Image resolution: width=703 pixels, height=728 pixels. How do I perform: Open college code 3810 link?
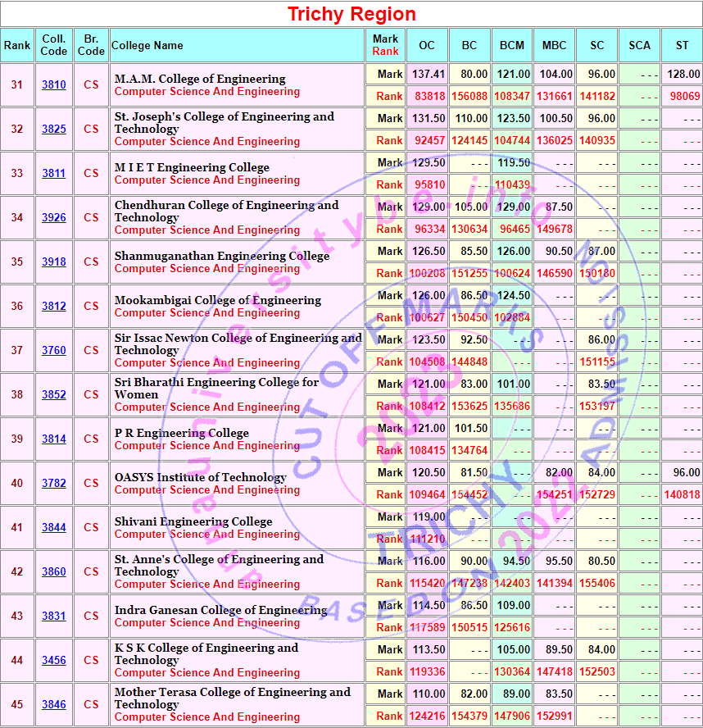[x=54, y=85]
